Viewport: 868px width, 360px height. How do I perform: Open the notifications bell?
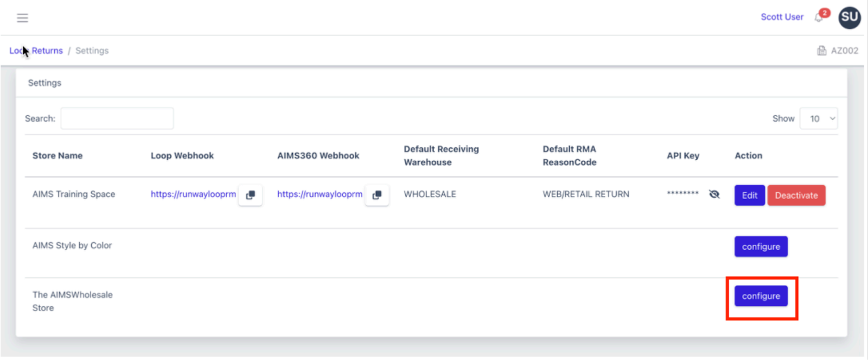pyautogui.click(x=819, y=17)
